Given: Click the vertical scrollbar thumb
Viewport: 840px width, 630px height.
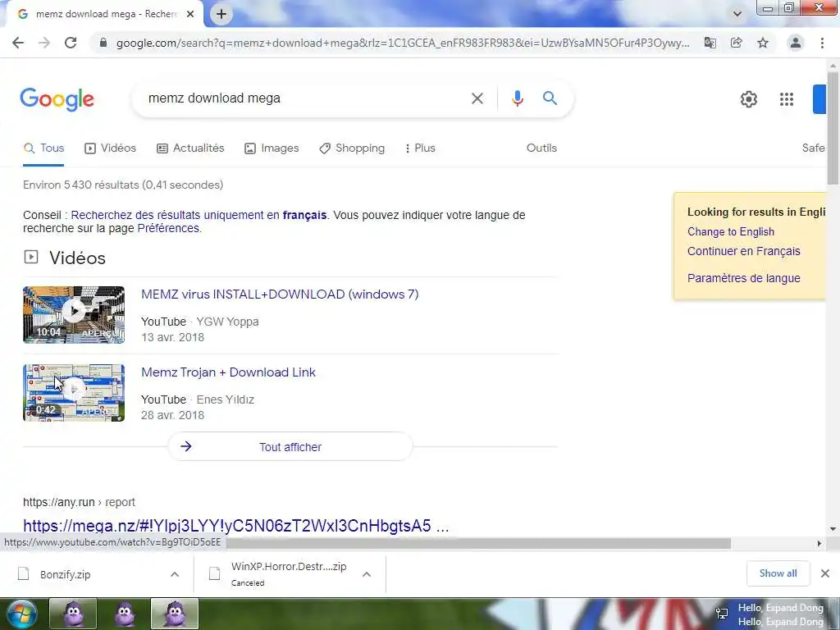Looking at the screenshot, I should 833,127.
